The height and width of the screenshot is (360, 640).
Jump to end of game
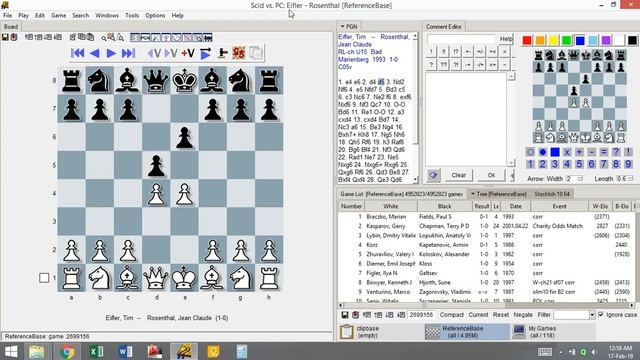click(128, 53)
